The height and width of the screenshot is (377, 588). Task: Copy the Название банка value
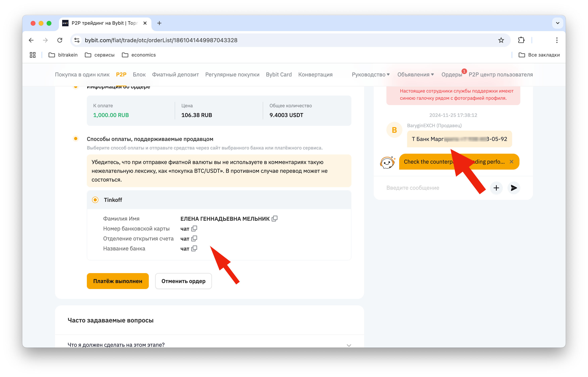(x=194, y=248)
